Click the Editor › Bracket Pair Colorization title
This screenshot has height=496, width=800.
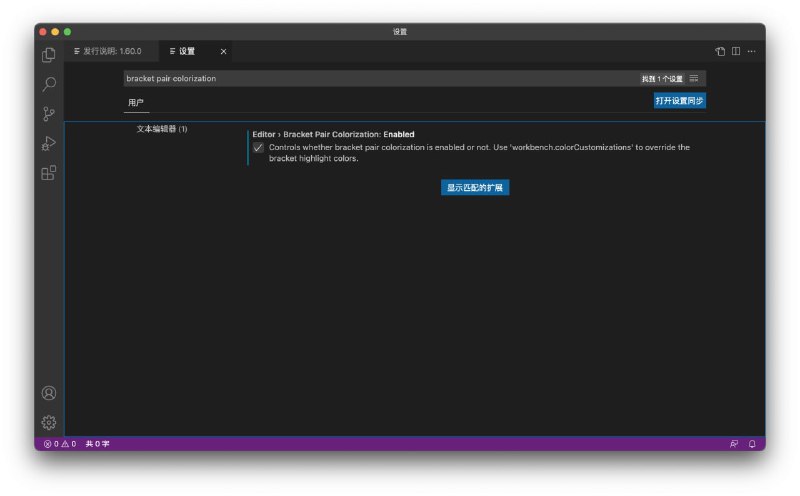click(333, 134)
